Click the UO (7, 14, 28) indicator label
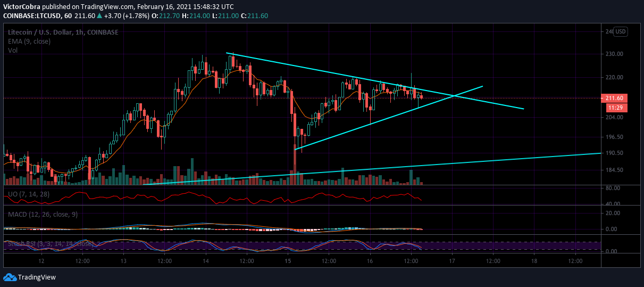 click(28, 194)
